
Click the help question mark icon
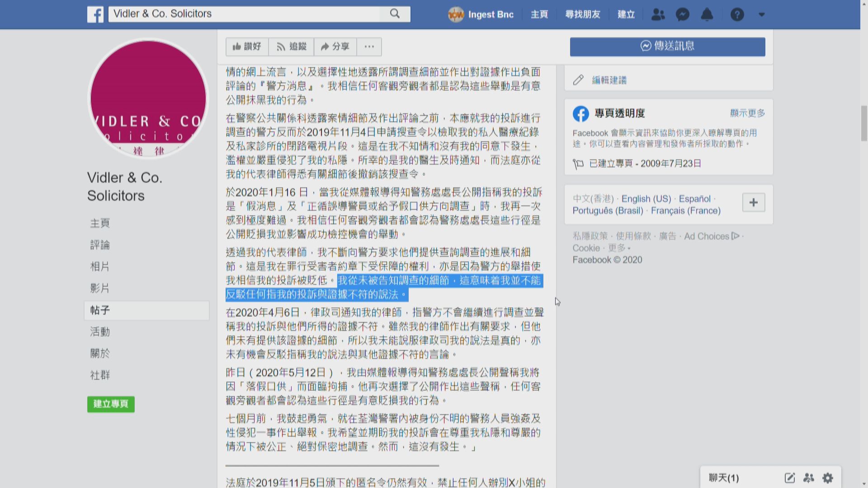pyautogui.click(x=737, y=14)
